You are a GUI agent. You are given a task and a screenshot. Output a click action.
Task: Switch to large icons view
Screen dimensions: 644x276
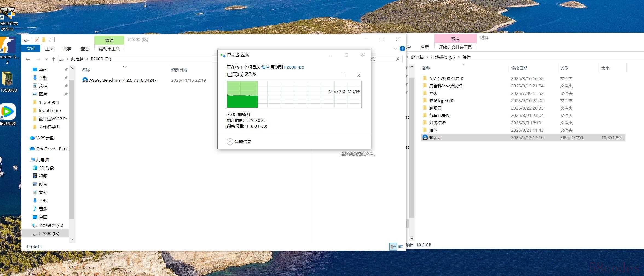(x=401, y=246)
